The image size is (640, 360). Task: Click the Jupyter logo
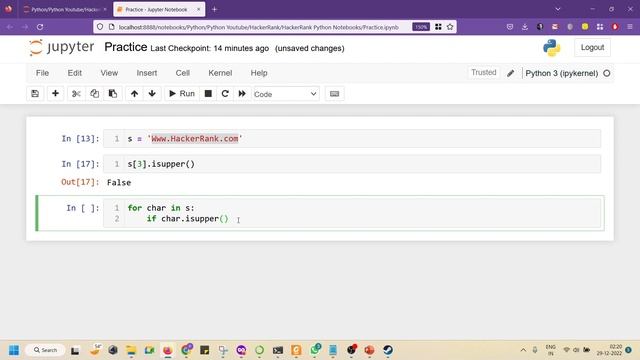click(62, 47)
